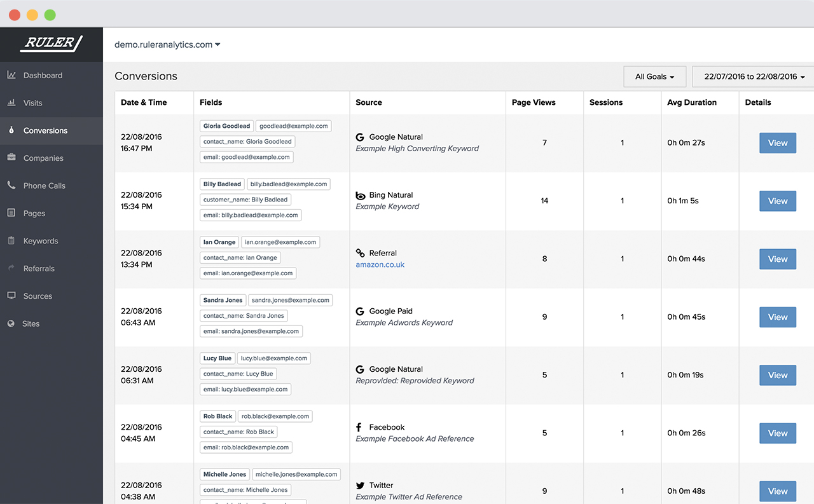View details for Michelle Jones's conversion
Image resolution: width=814 pixels, height=504 pixels.
tap(778, 491)
